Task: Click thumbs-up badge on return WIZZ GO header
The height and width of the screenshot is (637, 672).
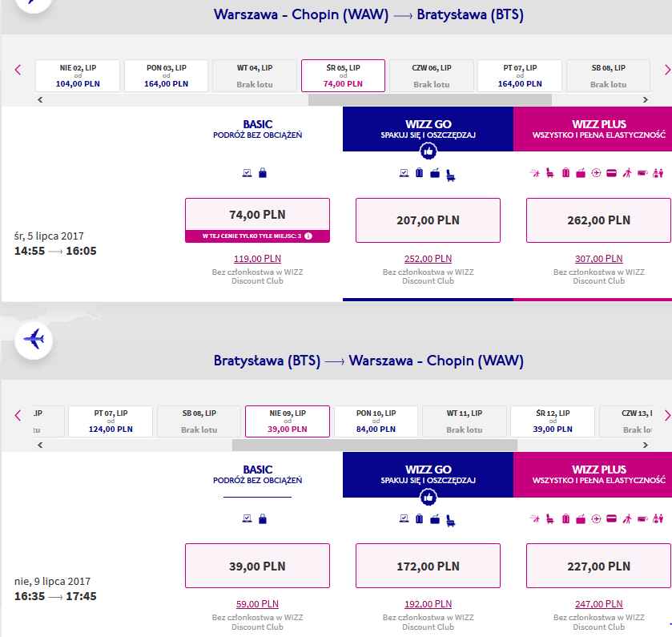Action: click(429, 498)
